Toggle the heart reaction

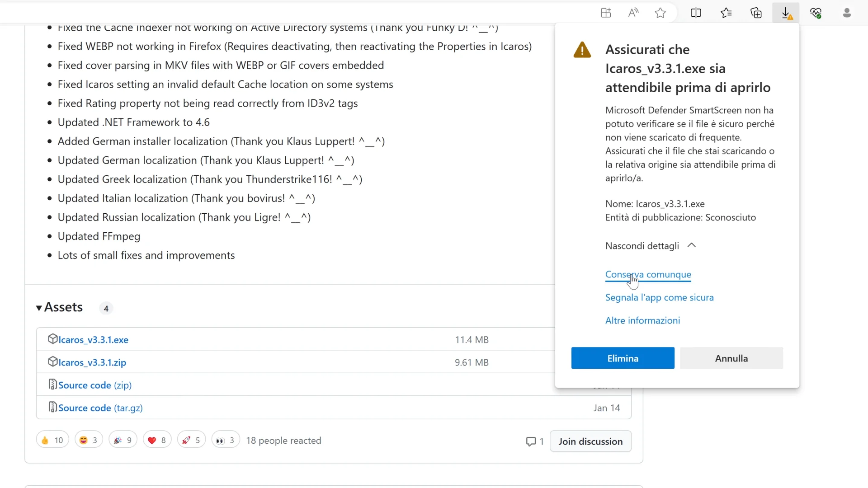click(157, 440)
